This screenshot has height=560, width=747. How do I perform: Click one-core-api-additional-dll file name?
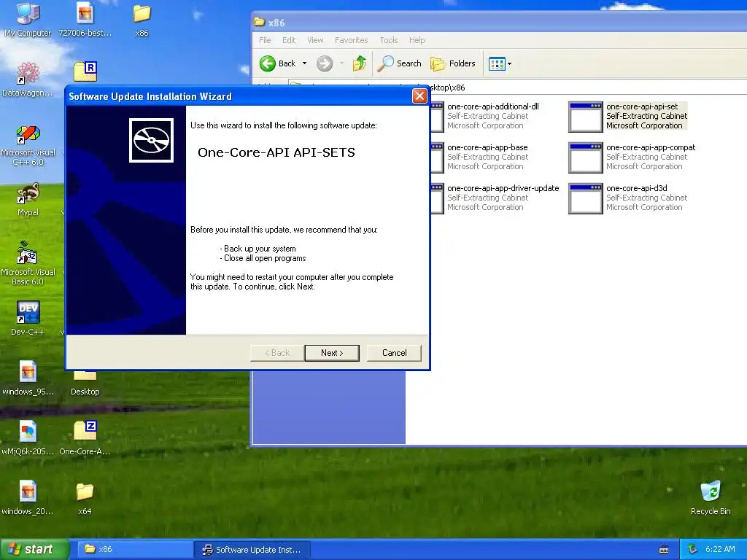point(493,106)
